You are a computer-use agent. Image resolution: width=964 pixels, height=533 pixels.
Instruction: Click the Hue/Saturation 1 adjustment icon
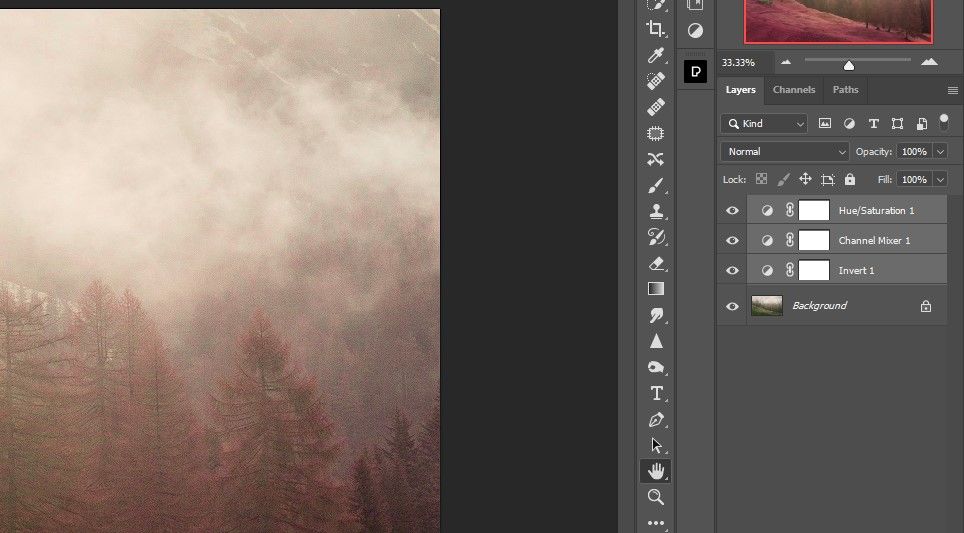767,210
